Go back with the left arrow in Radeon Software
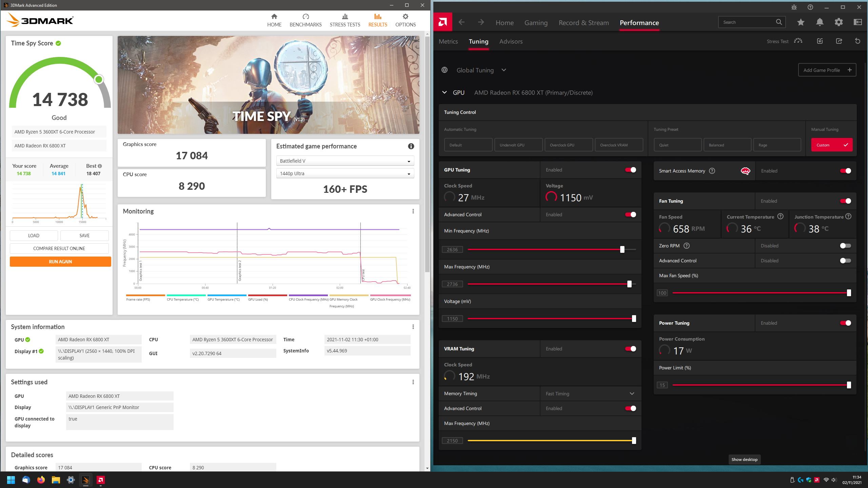The width and height of the screenshot is (868, 488). pyautogui.click(x=461, y=22)
